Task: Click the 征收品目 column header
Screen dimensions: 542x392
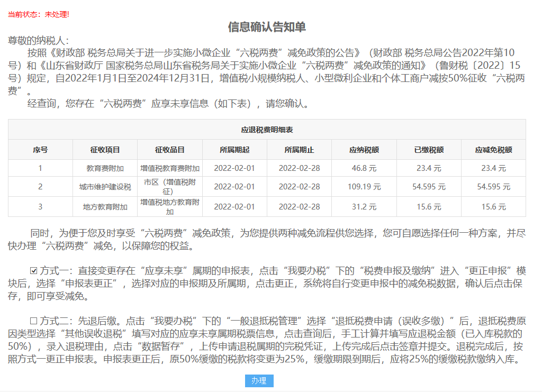Action: (170, 150)
